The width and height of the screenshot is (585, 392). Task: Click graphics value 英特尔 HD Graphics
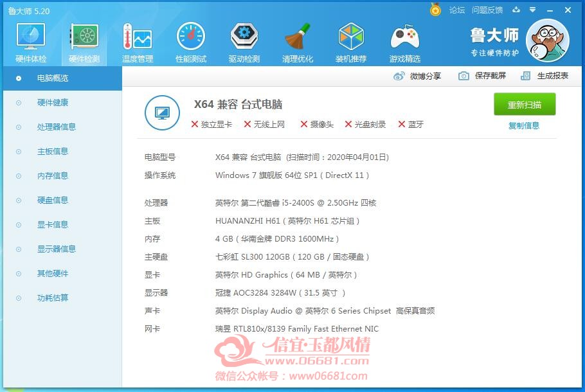(286, 275)
